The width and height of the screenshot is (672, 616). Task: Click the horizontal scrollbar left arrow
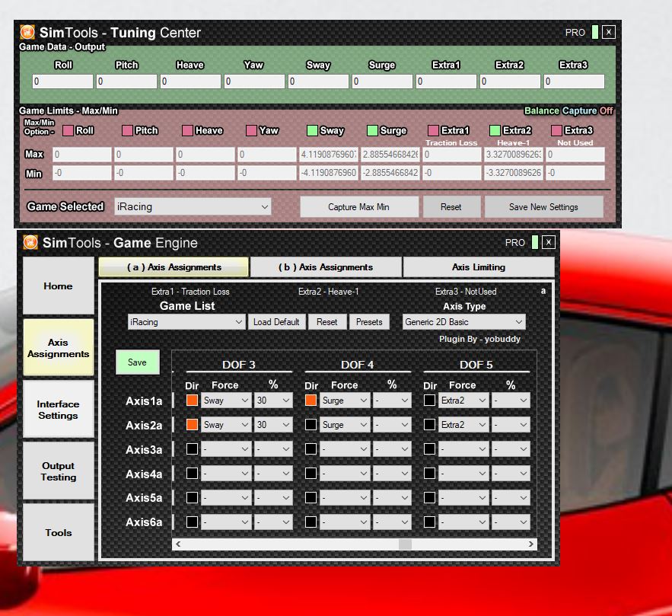point(178,544)
